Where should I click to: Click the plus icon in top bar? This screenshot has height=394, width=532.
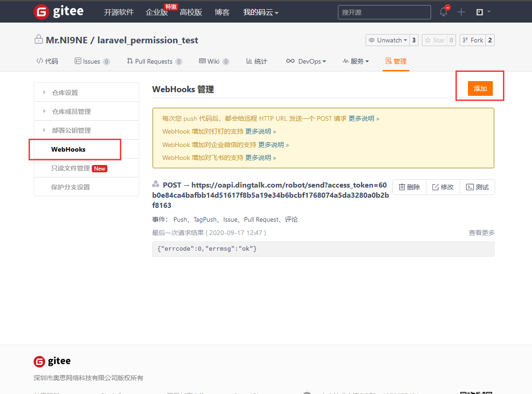(461, 12)
